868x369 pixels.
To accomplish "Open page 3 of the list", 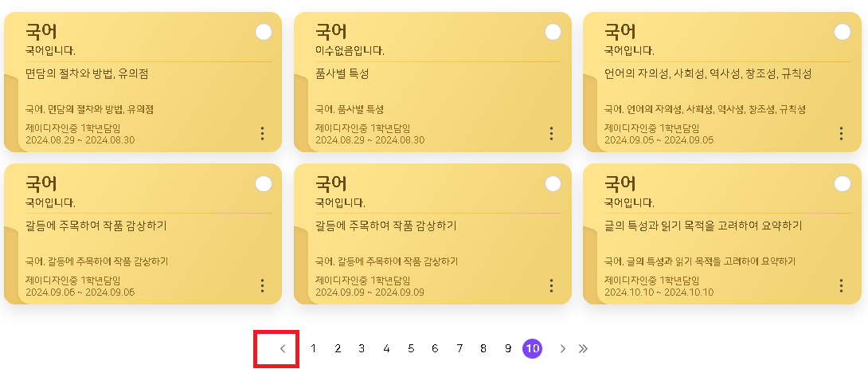I will pos(362,349).
